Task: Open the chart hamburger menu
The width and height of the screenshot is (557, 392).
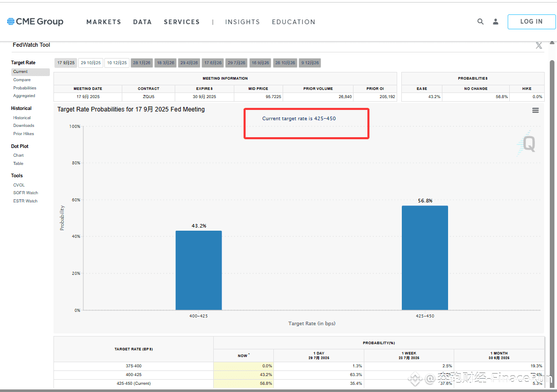Action: pos(535,110)
